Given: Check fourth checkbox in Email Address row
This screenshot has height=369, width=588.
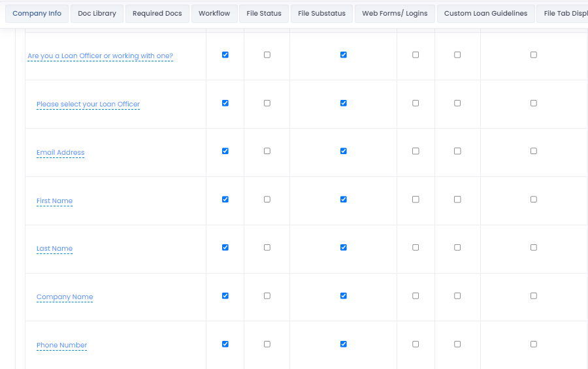Looking at the screenshot, I should (x=416, y=151).
